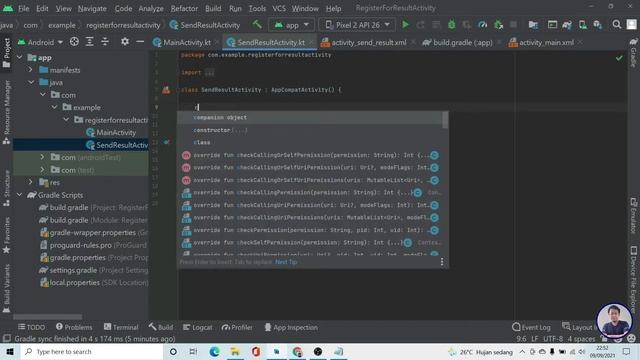Expand the manifests folder
This screenshot has width=640, height=360.
[x=31, y=70]
